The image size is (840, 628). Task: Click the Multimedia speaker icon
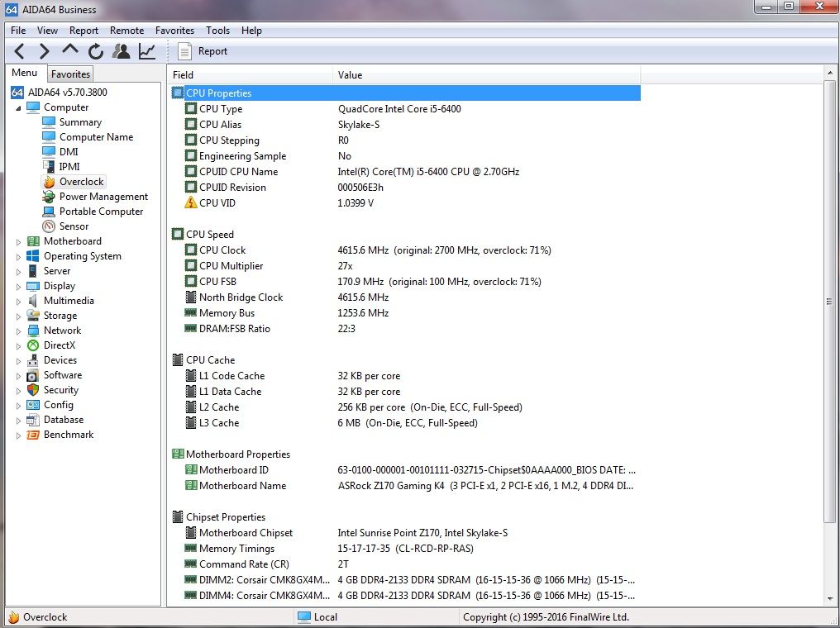pyautogui.click(x=33, y=300)
